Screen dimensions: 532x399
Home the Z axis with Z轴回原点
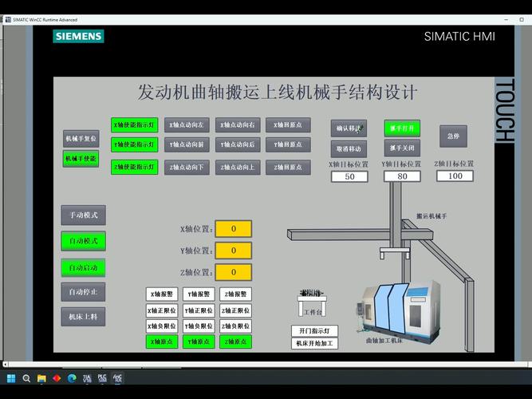pos(288,168)
